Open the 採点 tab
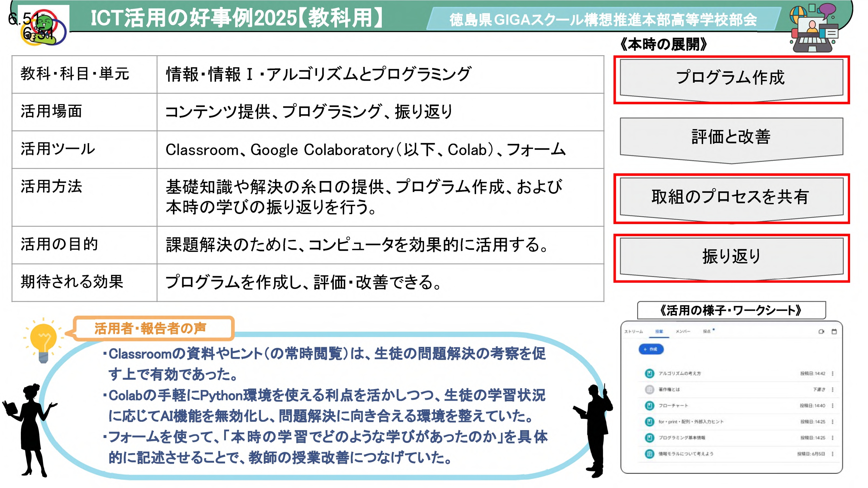The width and height of the screenshot is (868, 488). click(x=707, y=332)
